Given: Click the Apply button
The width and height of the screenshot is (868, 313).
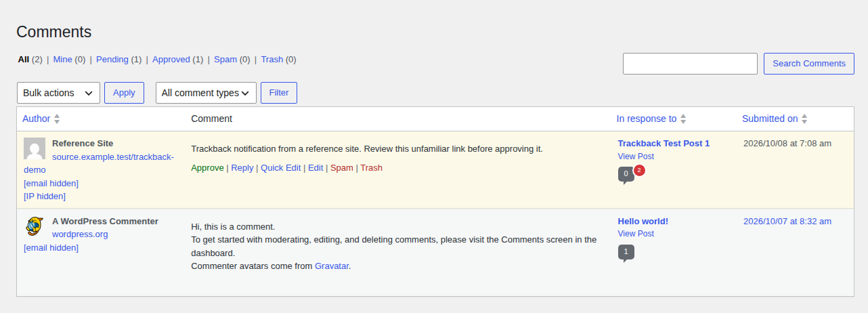Looking at the screenshot, I should [x=124, y=93].
